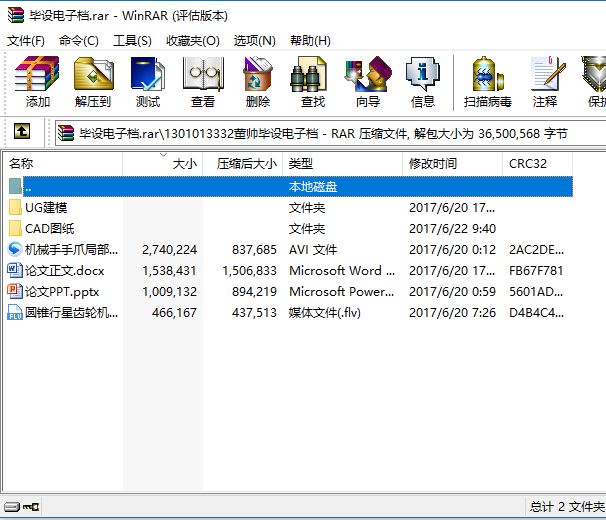Image resolution: width=606 pixels, height=520 pixels.
Task: Click the size value 1,009,132
Action: (170, 291)
